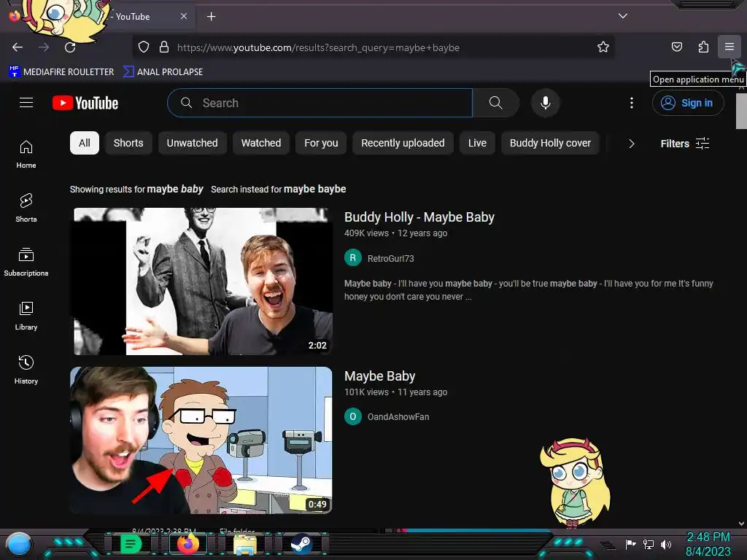
Task: Show more filter chips with right chevron
Action: point(631,144)
